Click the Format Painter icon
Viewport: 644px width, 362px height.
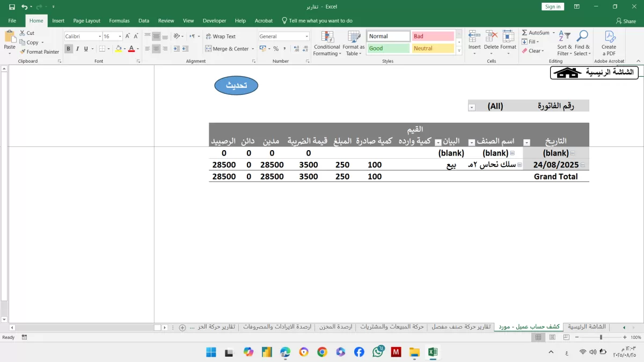point(23,52)
